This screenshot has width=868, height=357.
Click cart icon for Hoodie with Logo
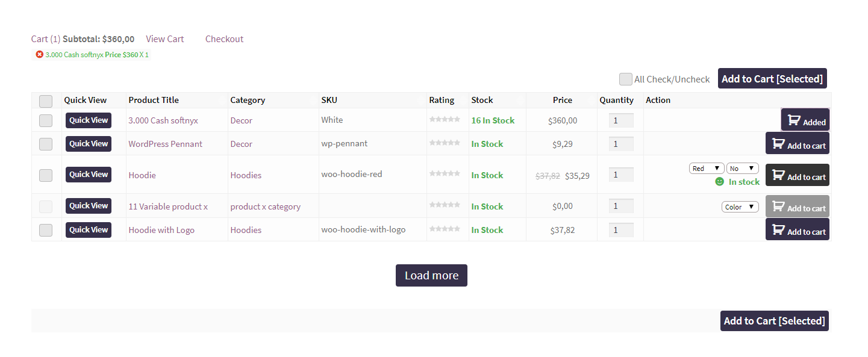779,229
